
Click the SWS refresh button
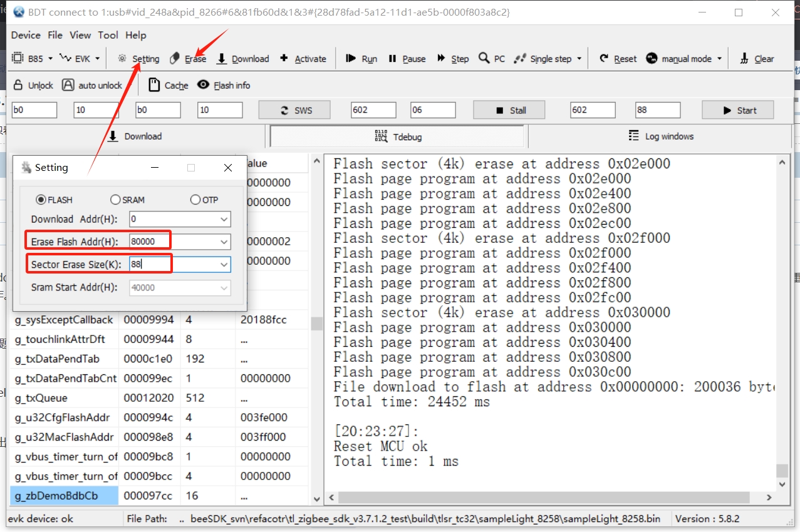tap(294, 110)
